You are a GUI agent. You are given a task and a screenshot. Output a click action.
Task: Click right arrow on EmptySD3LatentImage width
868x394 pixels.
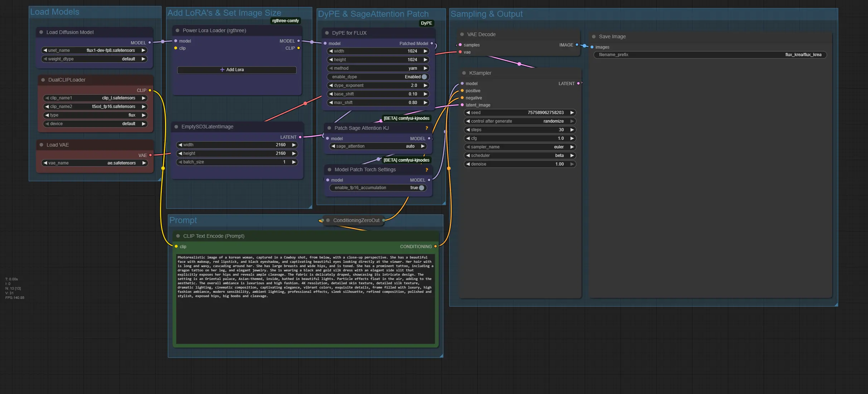294,145
